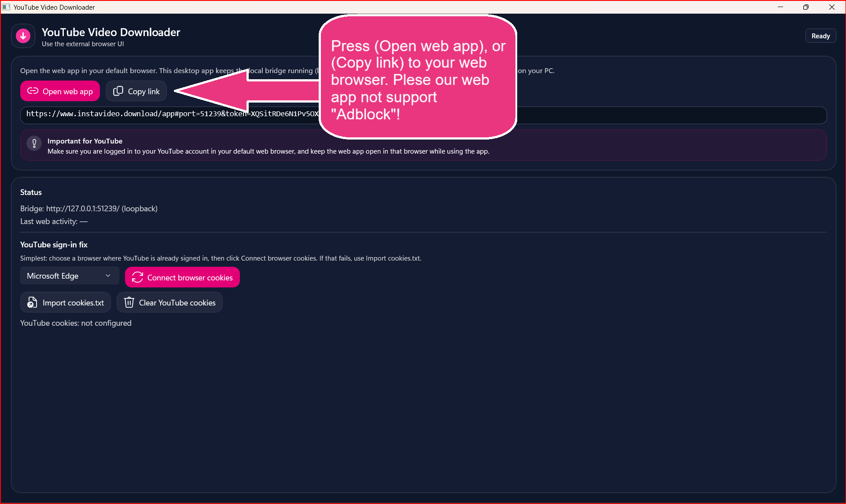The height and width of the screenshot is (504, 846).
Task: Expand the Microsoft Edge browser dropdown
Action: coord(70,276)
